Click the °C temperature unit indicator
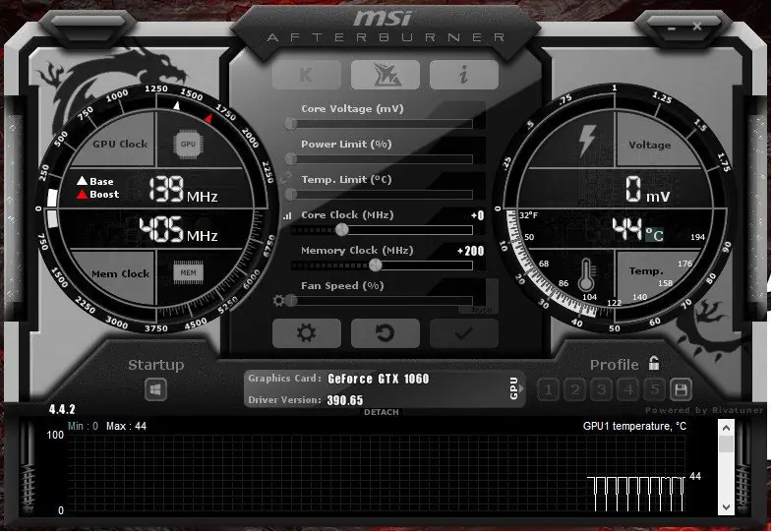Viewport: 772px width, 532px height. click(654, 234)
